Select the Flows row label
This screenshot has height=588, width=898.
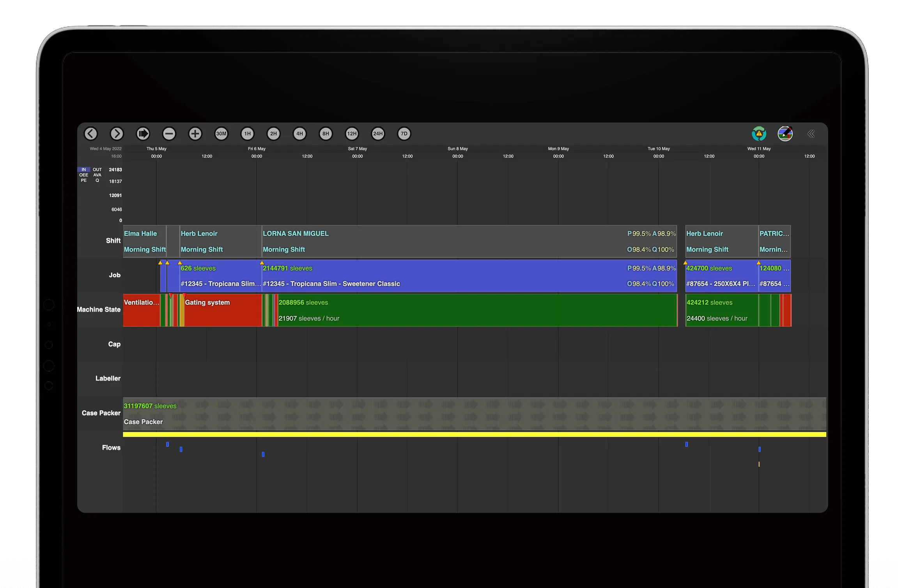point(111,448)
